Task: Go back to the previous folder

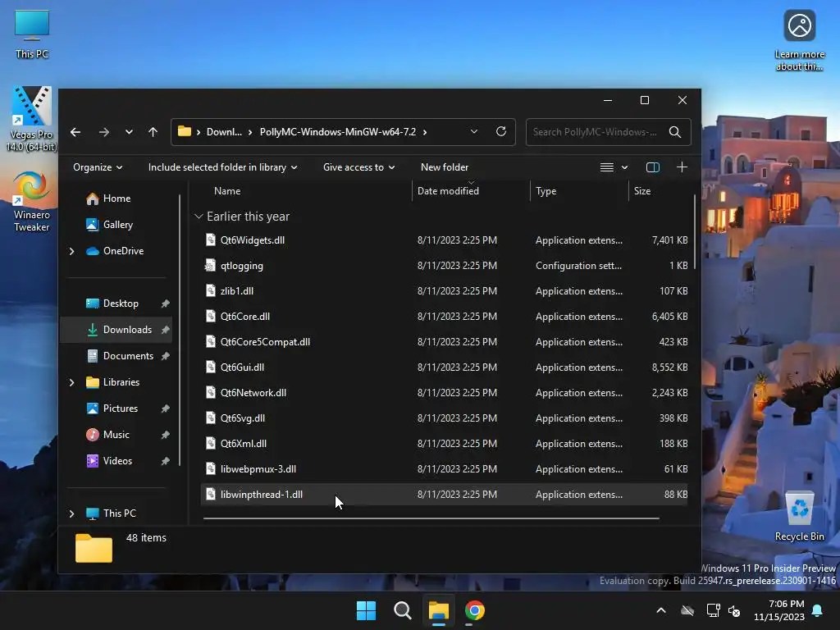Action: coord(75,132)
